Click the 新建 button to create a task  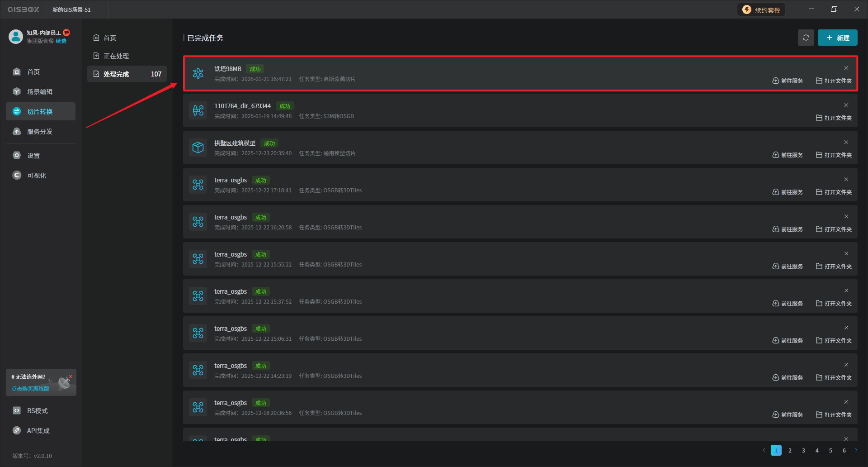coord(837,38)
